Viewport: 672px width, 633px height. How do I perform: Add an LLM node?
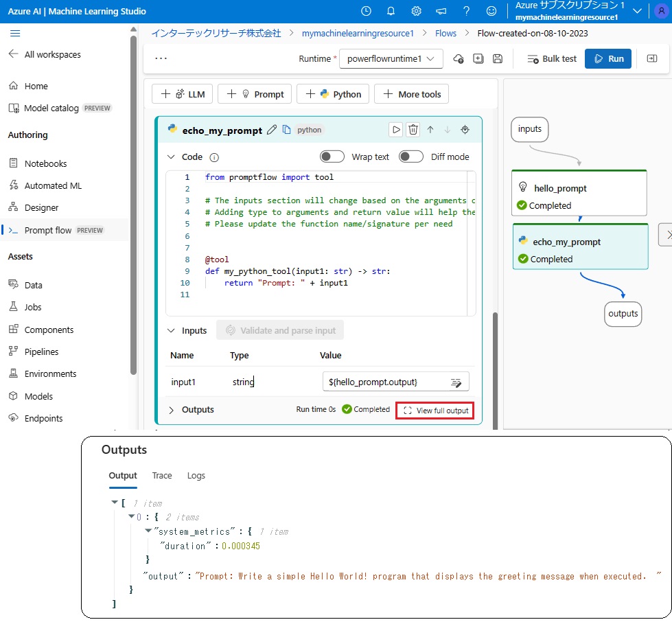[x=183, y=94]
